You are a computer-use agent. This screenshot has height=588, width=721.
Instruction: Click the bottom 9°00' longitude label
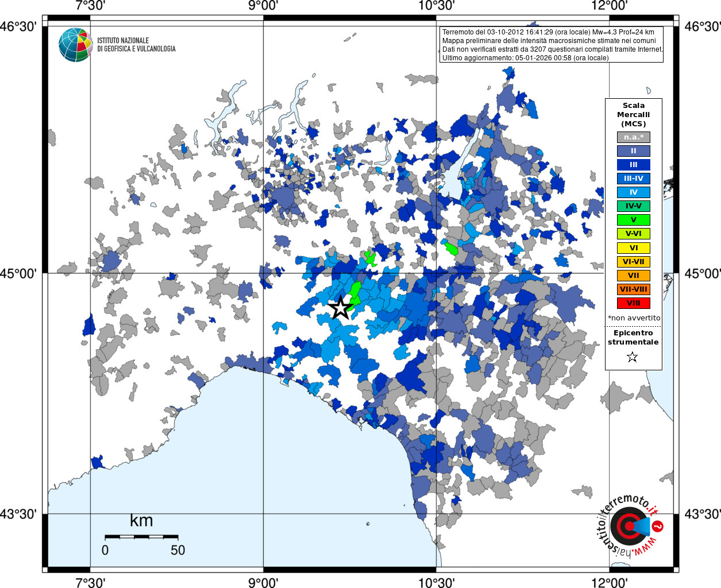pyautogui.click(x=263, y=582)
